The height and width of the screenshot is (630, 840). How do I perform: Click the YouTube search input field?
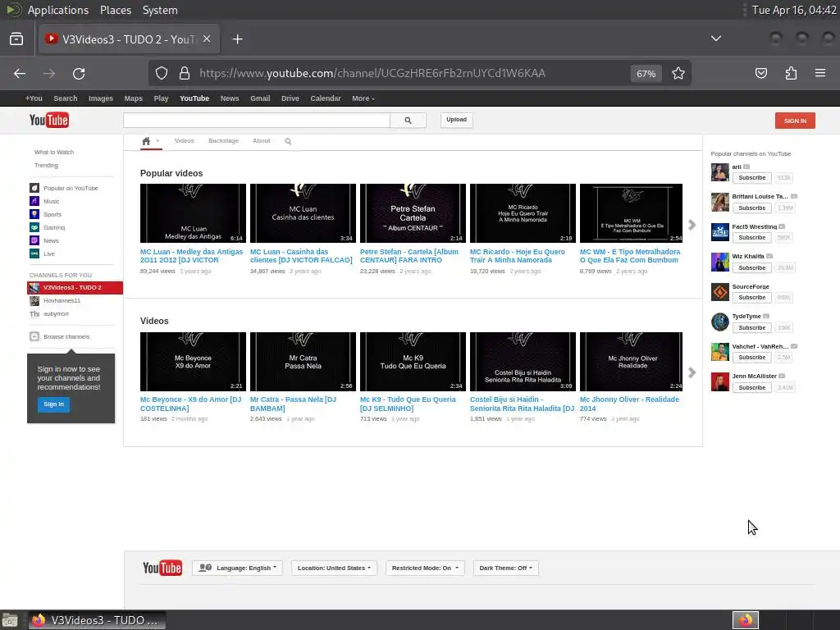[x=257, y=120]
